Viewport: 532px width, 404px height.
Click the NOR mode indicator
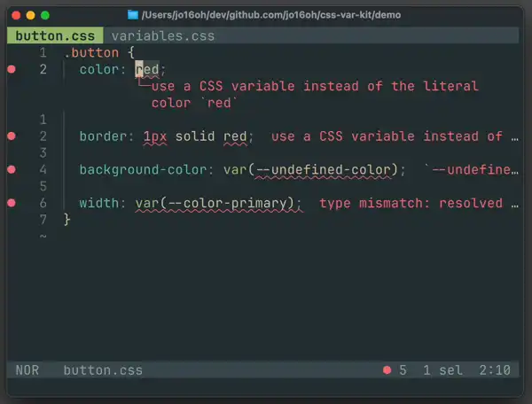(27, 369)
